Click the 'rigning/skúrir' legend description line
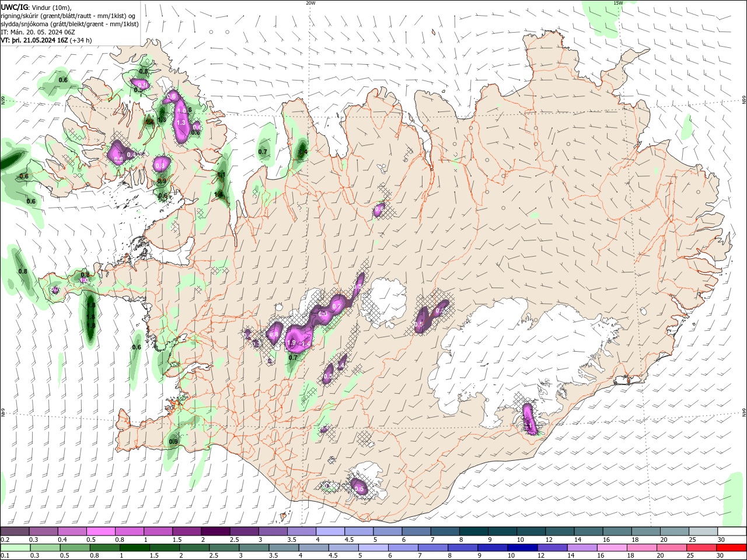Screen dimensions: 747x560 click(x=68, y=16)
